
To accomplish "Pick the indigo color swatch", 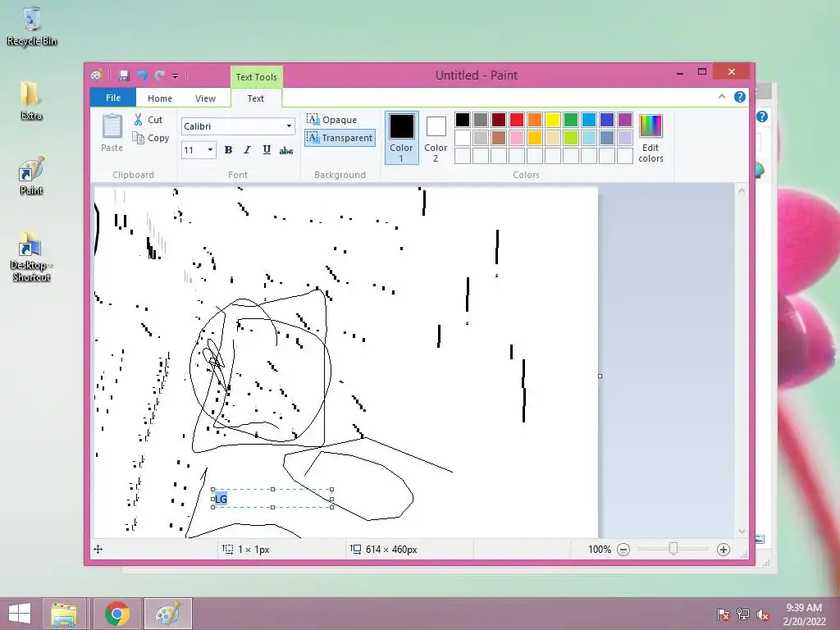I will click(x=607, y=120).
